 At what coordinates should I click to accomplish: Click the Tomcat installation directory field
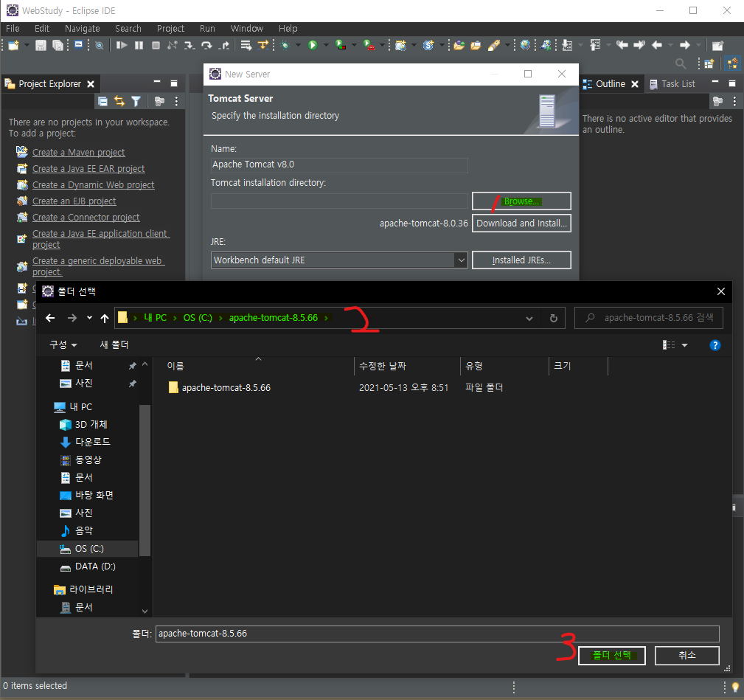[339, 201]
